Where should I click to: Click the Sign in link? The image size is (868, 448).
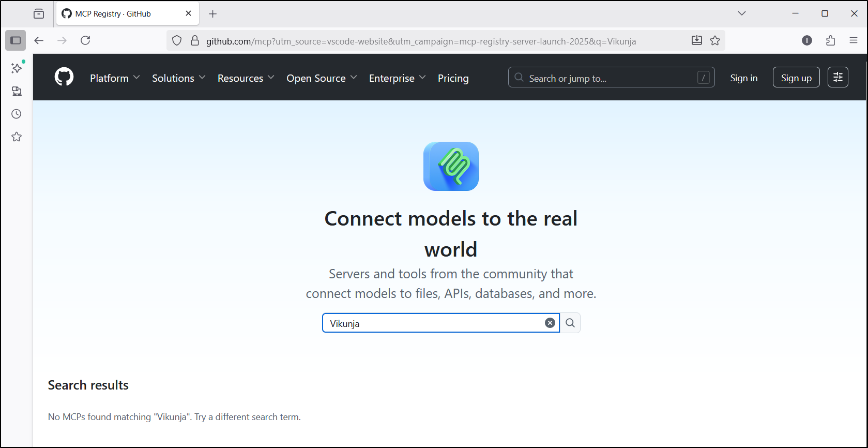[743, 78]
